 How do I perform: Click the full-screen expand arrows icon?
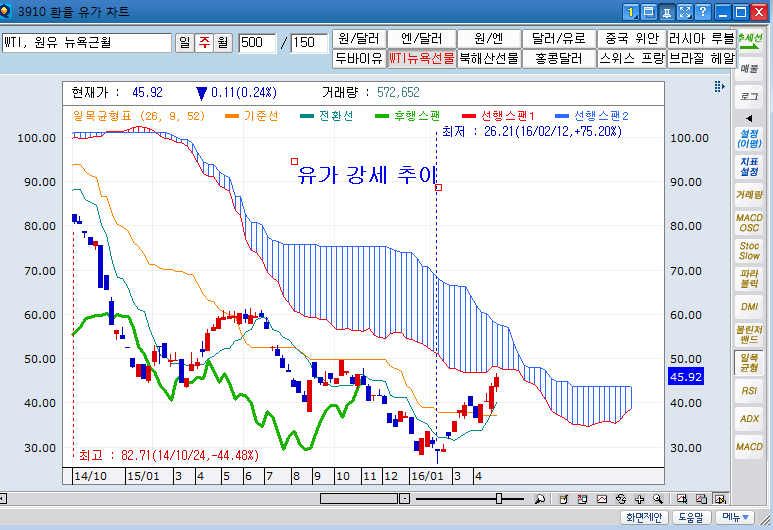685,12
